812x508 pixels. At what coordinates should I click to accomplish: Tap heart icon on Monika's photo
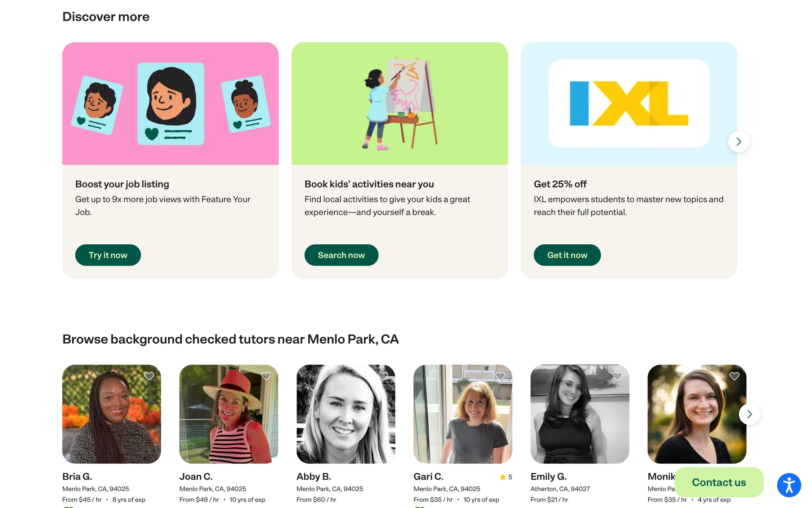[734, 376]
